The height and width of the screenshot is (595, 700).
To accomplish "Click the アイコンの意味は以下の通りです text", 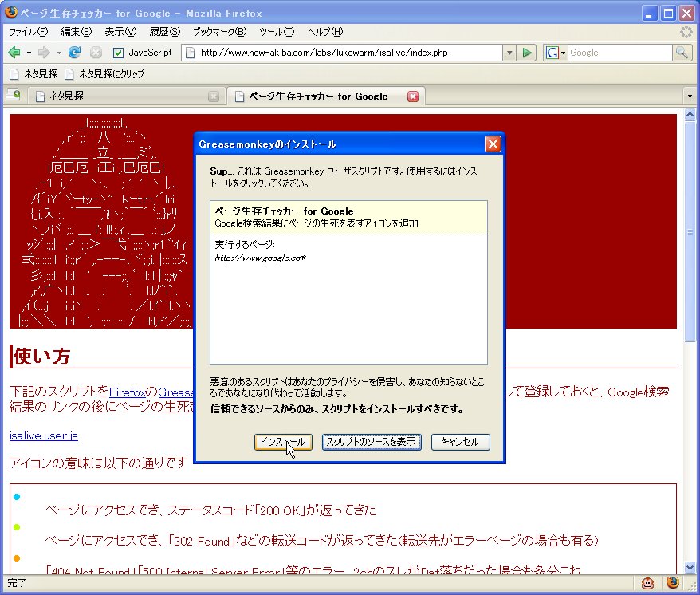I will (98, 463).
